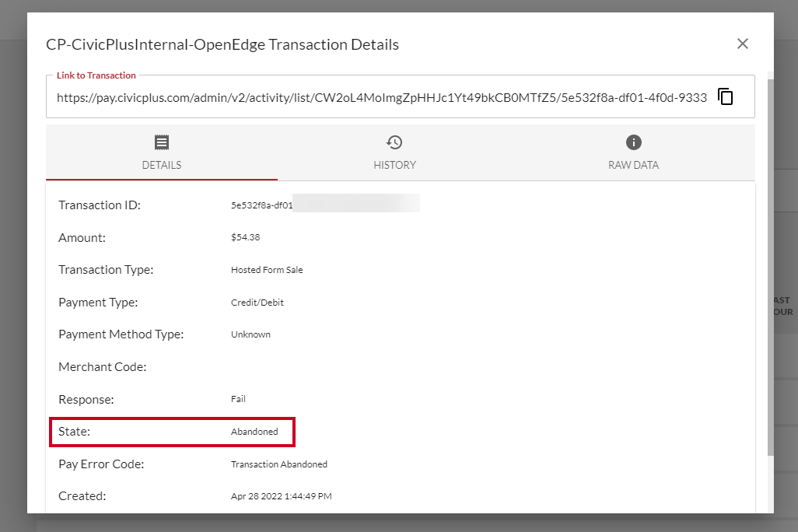Open the History tab
This screenshot has width=798, height=532.
coord(394,152)
